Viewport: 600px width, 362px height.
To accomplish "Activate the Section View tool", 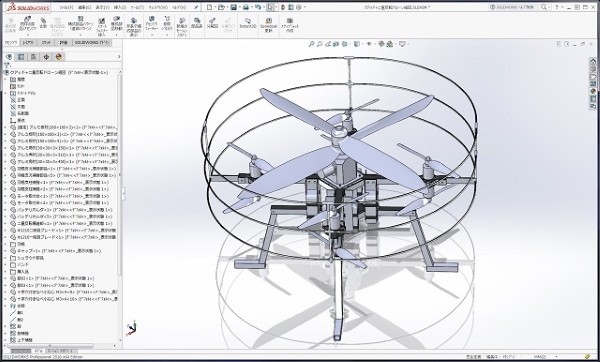I will (x=336, y=44).
